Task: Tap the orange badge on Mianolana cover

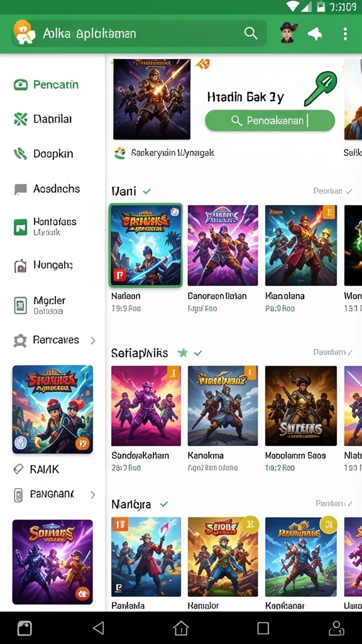Action: (329, 212)
